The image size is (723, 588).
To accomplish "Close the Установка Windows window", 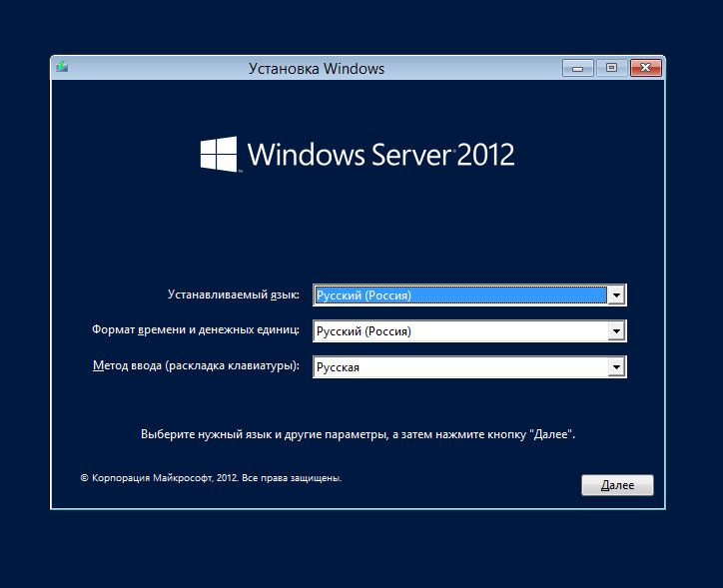I will click(645, 68).
